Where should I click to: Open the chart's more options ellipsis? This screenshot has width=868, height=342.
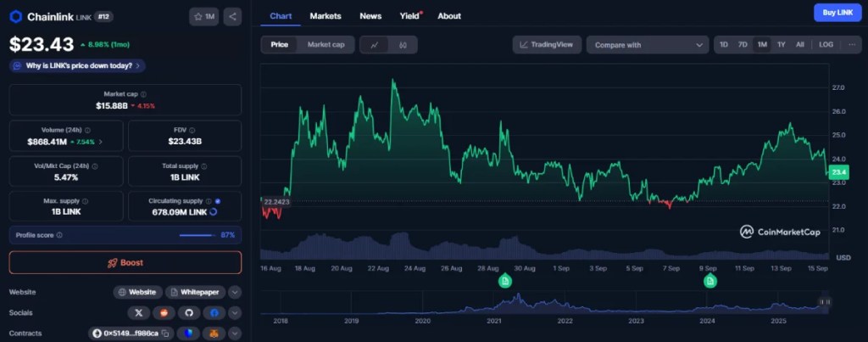pyautogui.click(x=851, y=45)
